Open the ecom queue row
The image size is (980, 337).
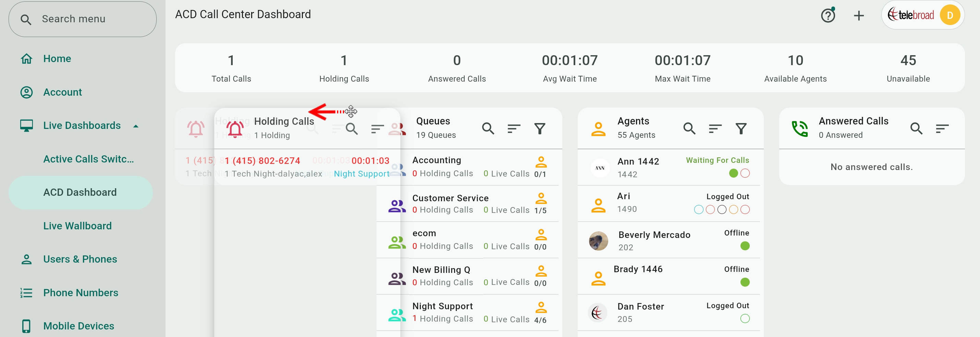click(467, 240)
